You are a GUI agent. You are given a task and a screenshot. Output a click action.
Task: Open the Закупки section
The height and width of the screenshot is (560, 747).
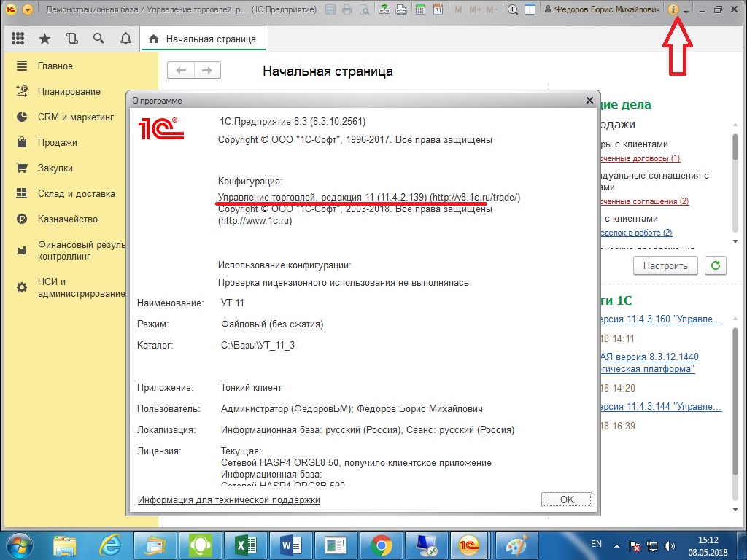click(x=55, y=168)
